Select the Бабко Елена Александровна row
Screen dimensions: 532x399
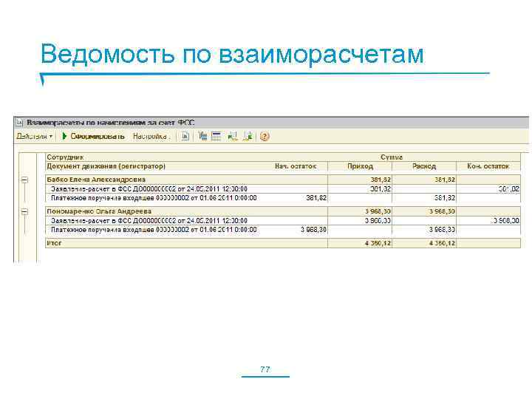283,180
